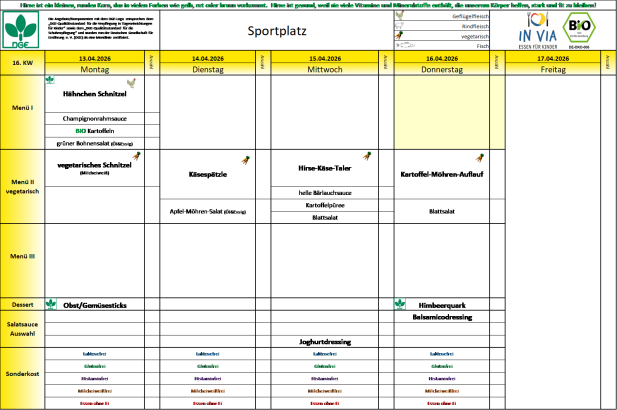Click the Salatsauce Auswahl row label
The image size is (617, 410).
(x=23, y=326)
